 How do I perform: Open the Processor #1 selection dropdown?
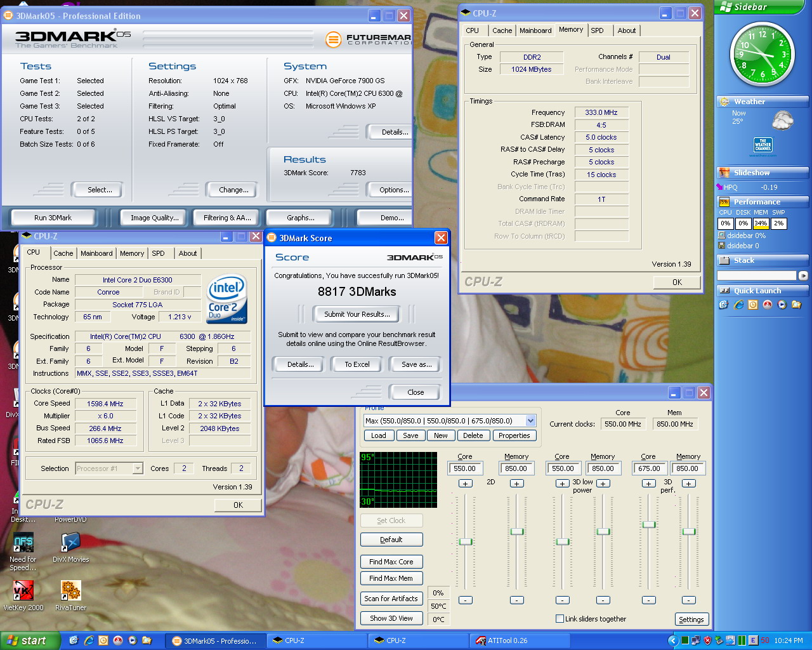click(x=138, y=468)
